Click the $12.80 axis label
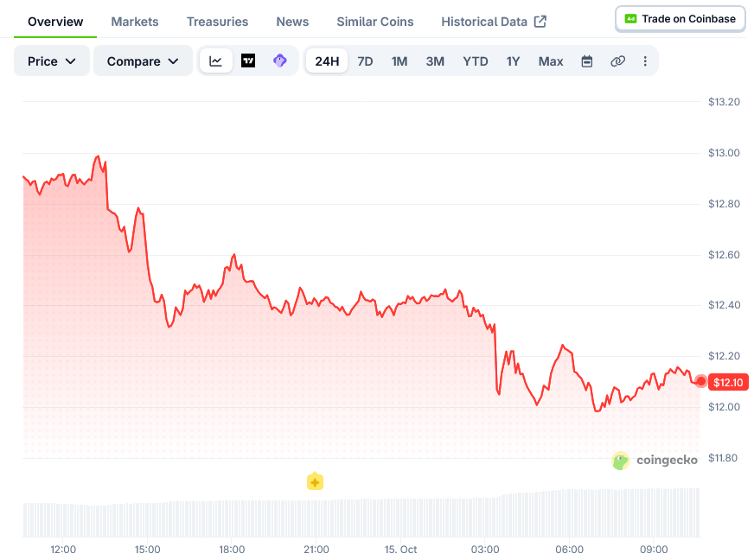754x560 pixels. click(x=724, y=204)
